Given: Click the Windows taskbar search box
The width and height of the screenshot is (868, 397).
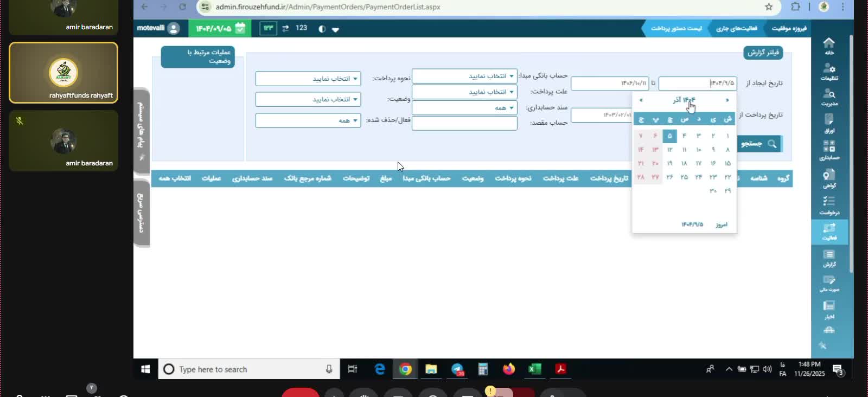Looking at the screenshot, I should point(249,369).
